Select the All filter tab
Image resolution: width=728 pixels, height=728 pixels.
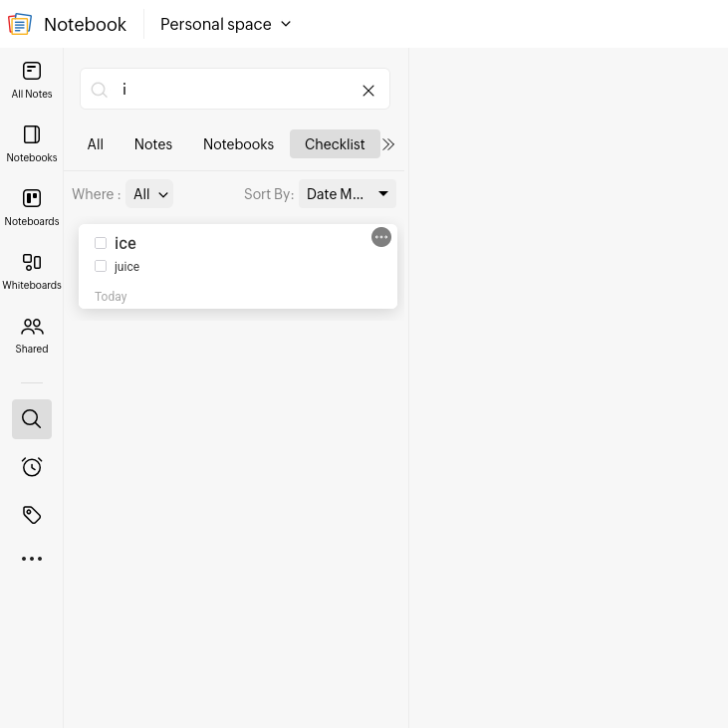[96, 144]
